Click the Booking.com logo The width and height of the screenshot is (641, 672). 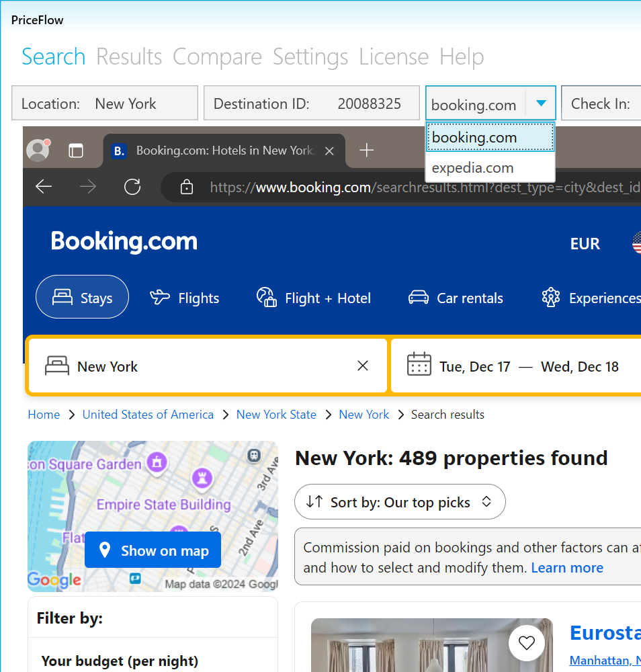[124, 241]
